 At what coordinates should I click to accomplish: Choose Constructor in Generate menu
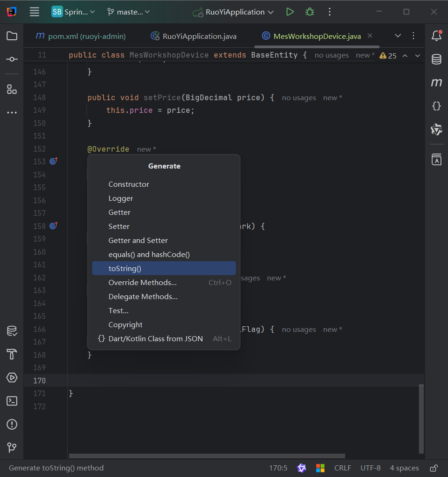pyautogui.click(x=164, y=184)
